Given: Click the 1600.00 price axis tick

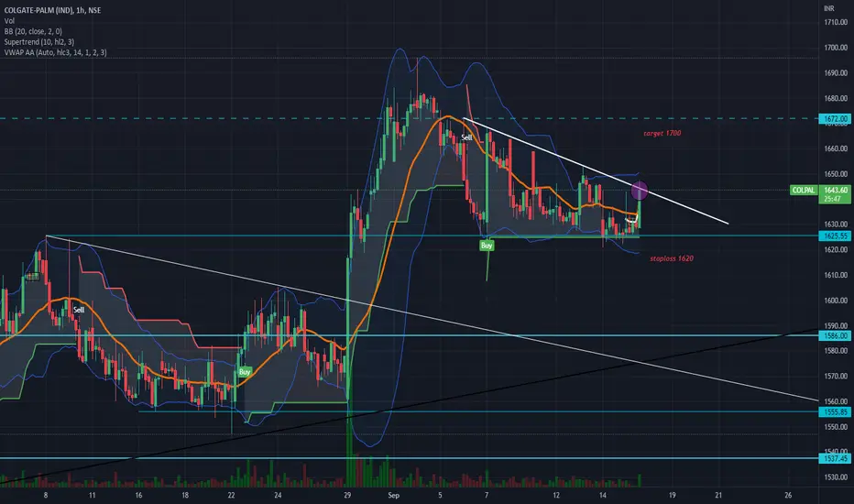Looking at the screenshot, I should coord(836,301).
